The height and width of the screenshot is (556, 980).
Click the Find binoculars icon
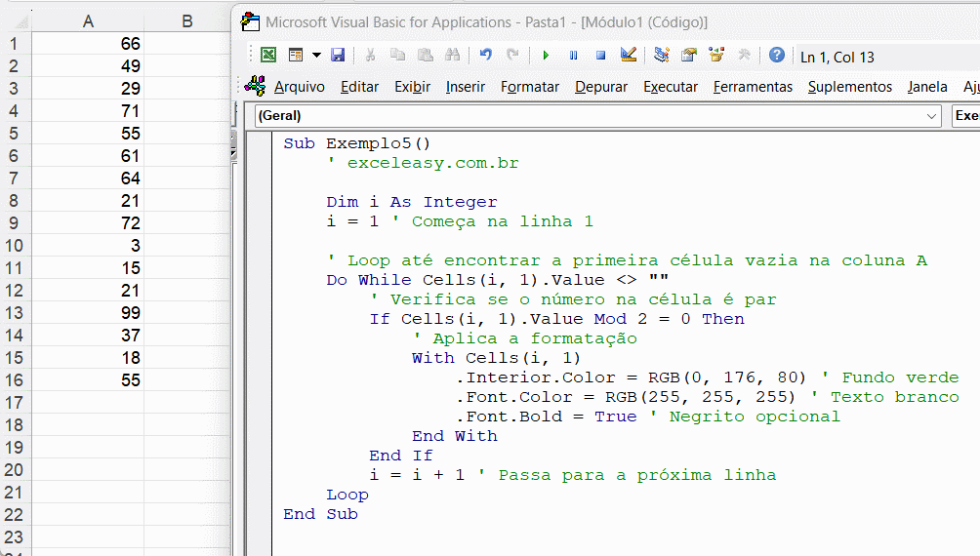click(x=452, y=56)
